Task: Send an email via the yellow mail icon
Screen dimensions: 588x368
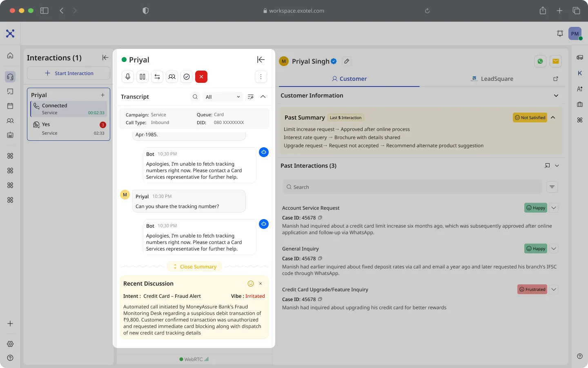Action: pos(556,61)
